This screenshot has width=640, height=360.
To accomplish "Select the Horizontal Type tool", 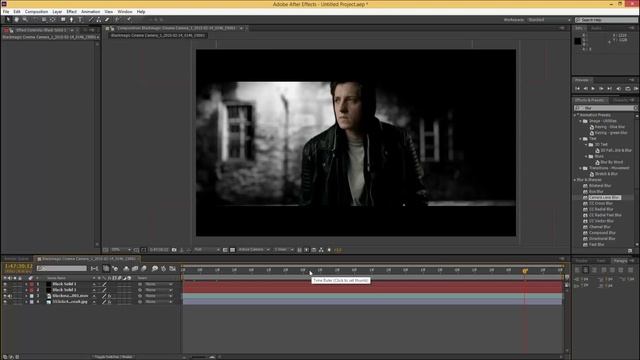I will (80, 20).
